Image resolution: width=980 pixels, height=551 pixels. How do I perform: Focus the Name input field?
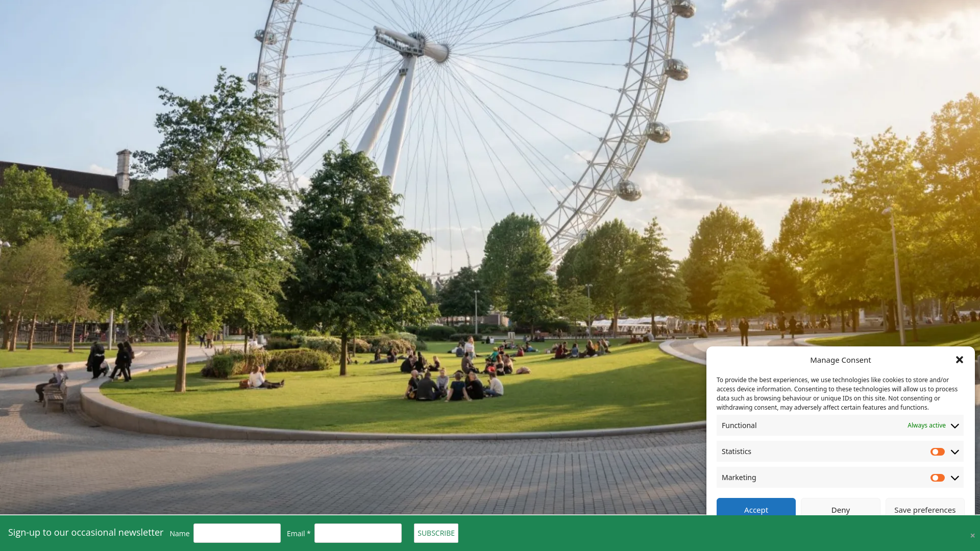pyautogui.click(x=237, y=533)
